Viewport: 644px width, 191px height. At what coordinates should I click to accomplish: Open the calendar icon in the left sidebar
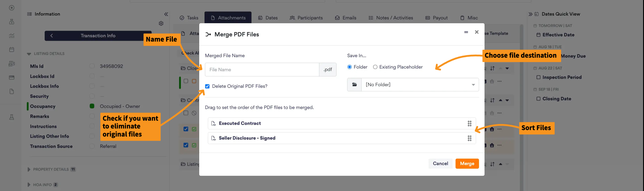12,50
